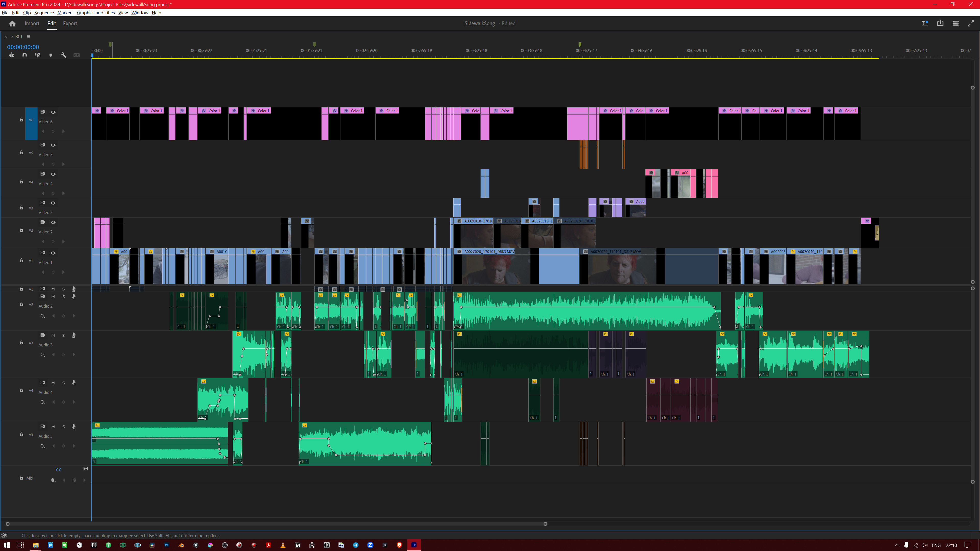Click the Add Marker icon
This screenshot has width=980, height=551.
[x=51, y=55]
